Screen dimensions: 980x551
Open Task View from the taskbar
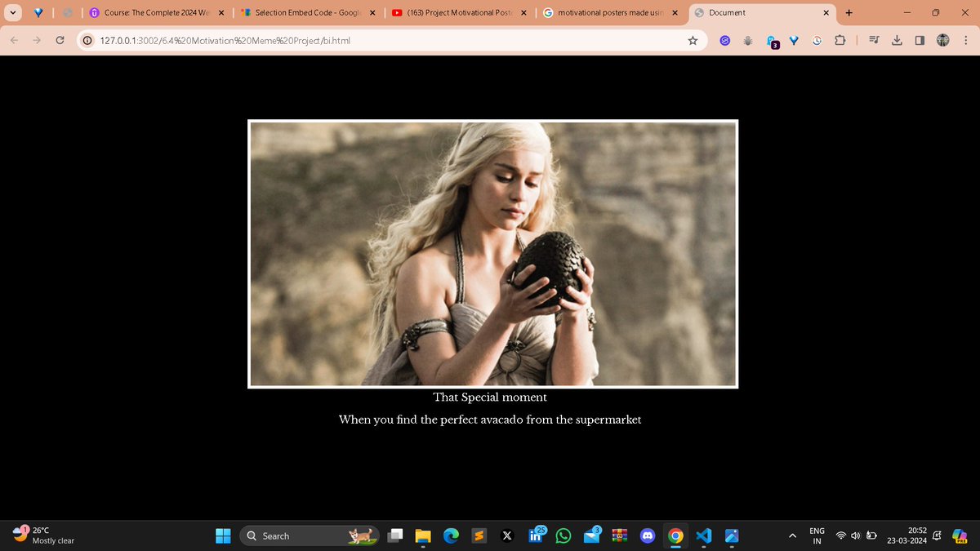(396, 535)
